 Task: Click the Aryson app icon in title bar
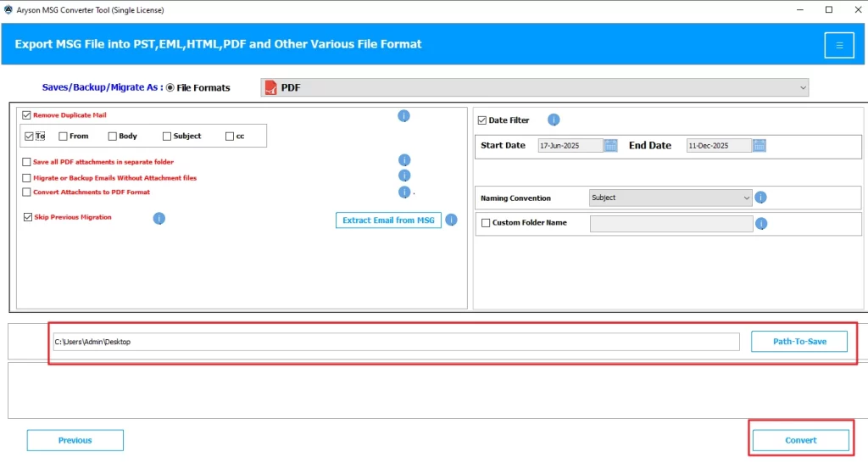8,10
